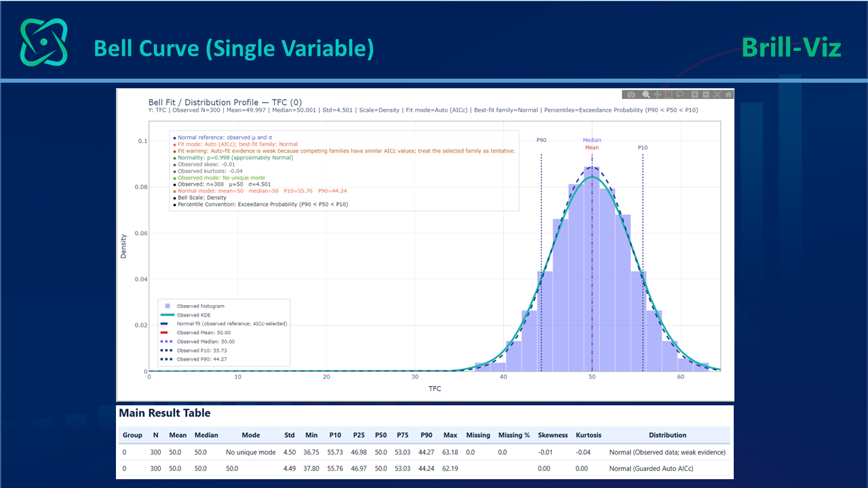Screen dimensions: 868x488
Task: Toggle Observed Mean: 50.00 legend entry
Action: point(196,333)
